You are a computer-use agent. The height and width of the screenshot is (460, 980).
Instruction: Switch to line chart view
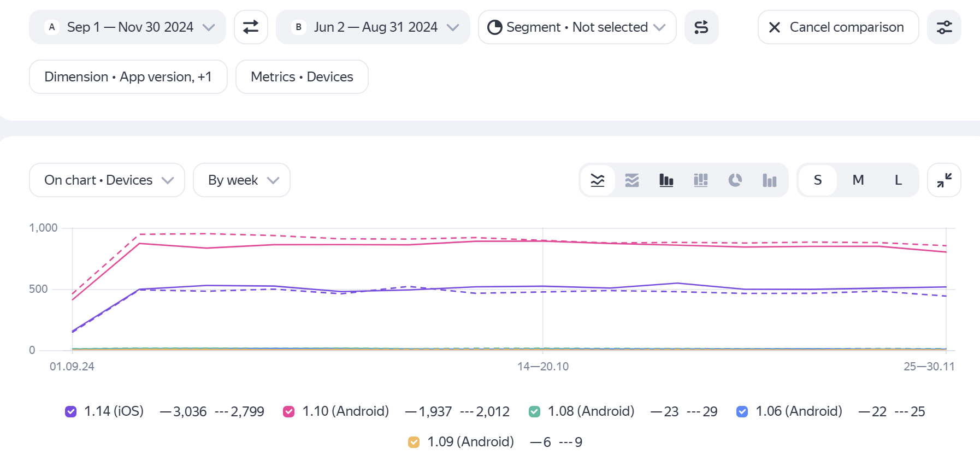(x=598, y=180)
